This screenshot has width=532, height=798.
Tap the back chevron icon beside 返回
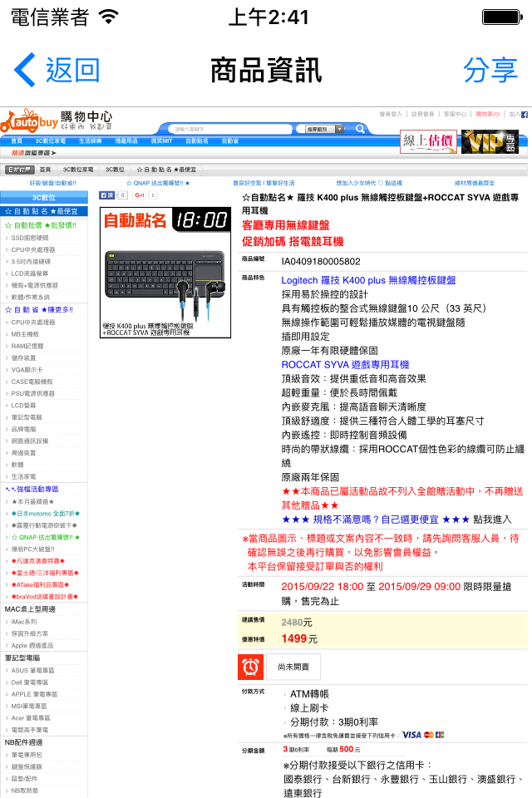(x=24, y=70)
